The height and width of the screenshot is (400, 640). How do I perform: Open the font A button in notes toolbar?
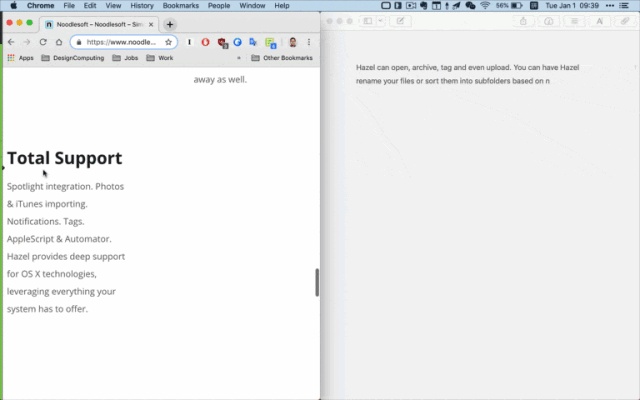(x=600, y=21)
